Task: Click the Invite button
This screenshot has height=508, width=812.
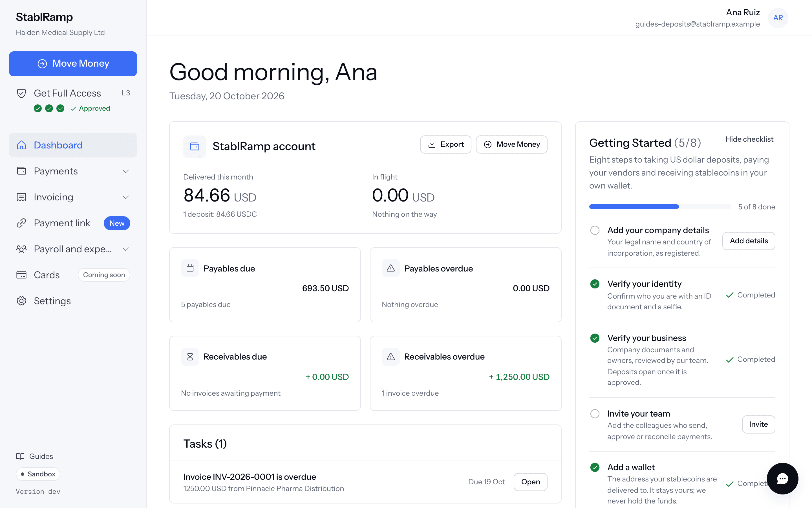Action: 758,424
